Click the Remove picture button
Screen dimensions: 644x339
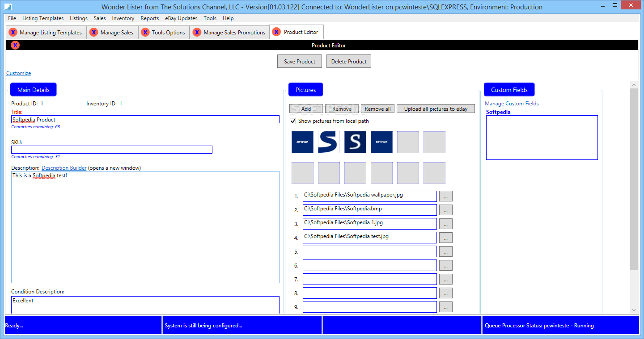342,109
